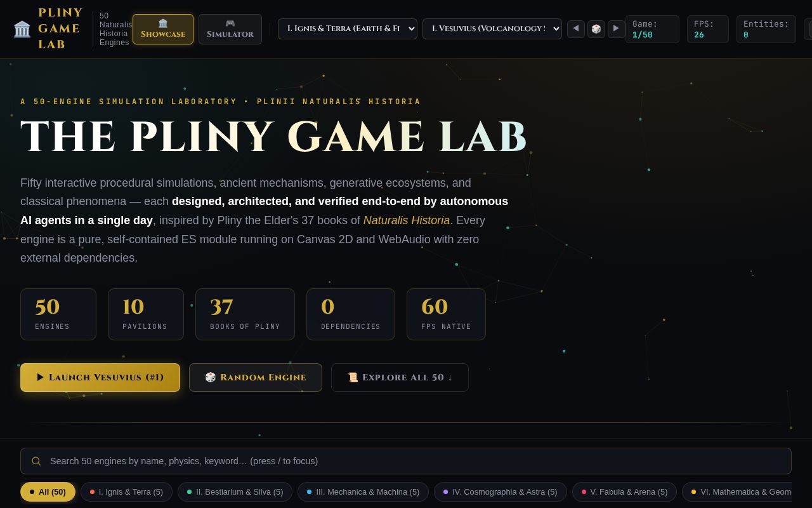Viewport: 812px width, 508px height.
Task: Click the Entities 0 readout
Action: 766,29
